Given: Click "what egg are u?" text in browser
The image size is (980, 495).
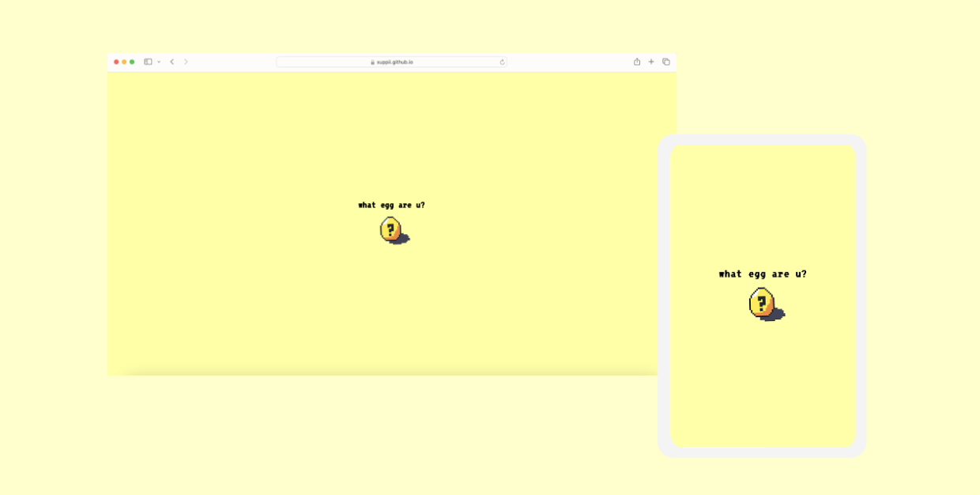Looking at the screenshot, I should (391, 205).
